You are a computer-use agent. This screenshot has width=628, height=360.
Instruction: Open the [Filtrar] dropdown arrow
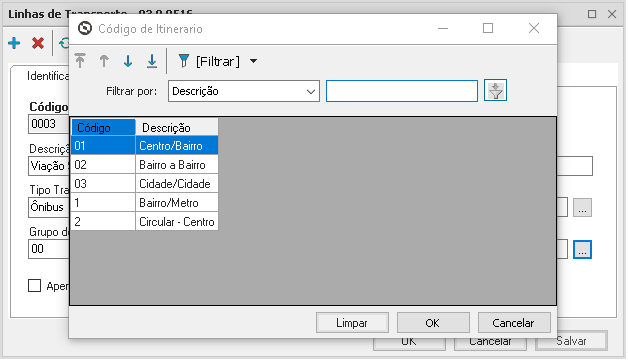click(x=253, y=61)
